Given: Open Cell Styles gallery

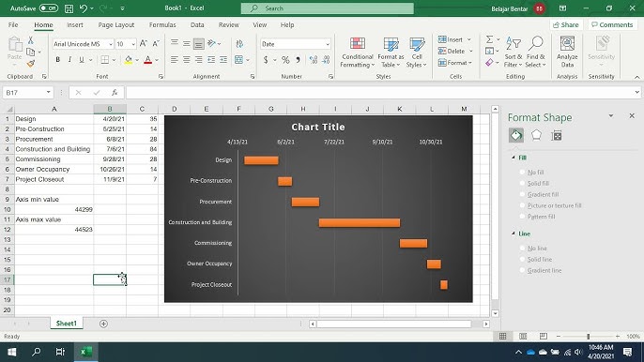Looking at the screenshot, I should point(417,53).
